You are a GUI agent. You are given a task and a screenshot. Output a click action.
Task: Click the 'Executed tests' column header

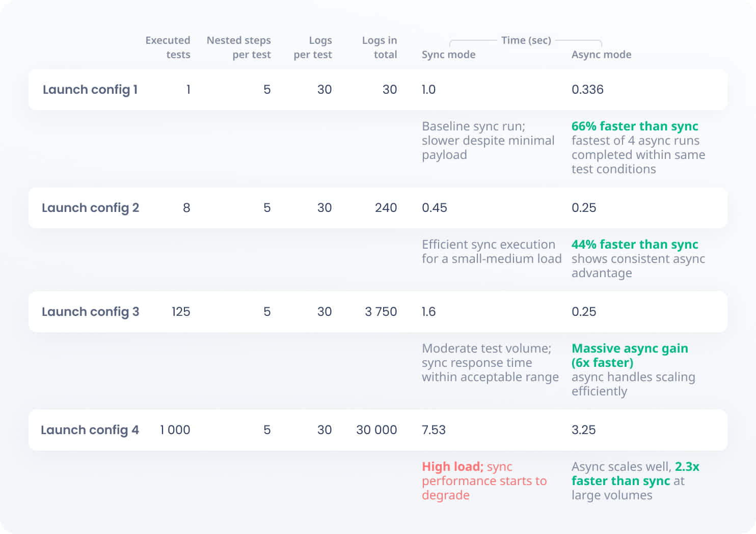(168, 47)
